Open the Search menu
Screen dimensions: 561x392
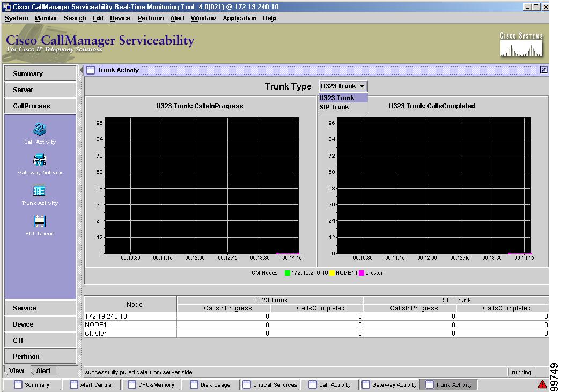75,18
